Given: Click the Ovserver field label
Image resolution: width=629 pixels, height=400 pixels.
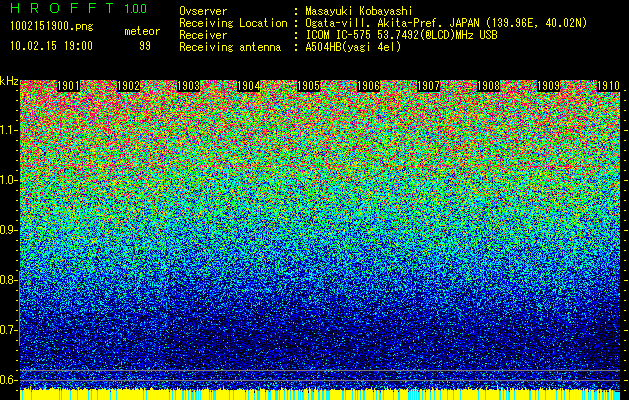Looking at the screenshot, I should click(203, 11).
